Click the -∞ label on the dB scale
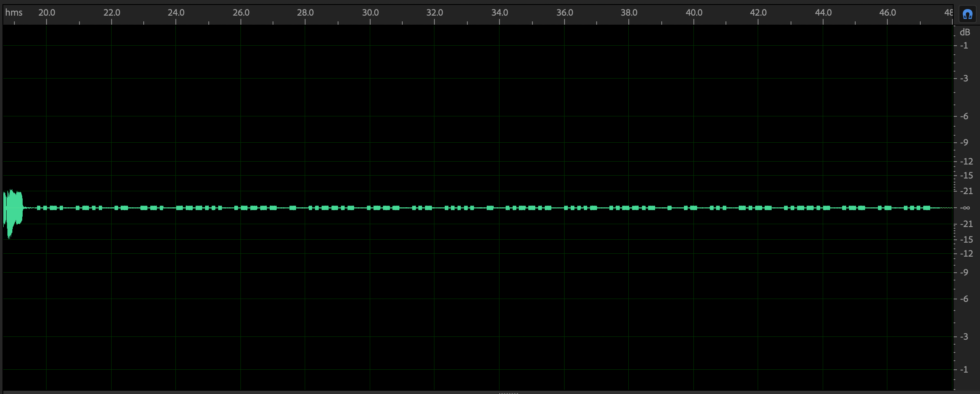 click(965, 208)
